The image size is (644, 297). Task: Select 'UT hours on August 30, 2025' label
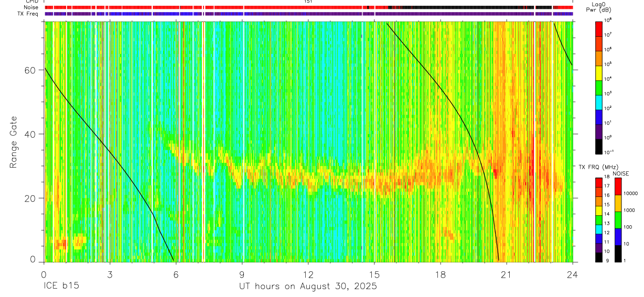308,287
